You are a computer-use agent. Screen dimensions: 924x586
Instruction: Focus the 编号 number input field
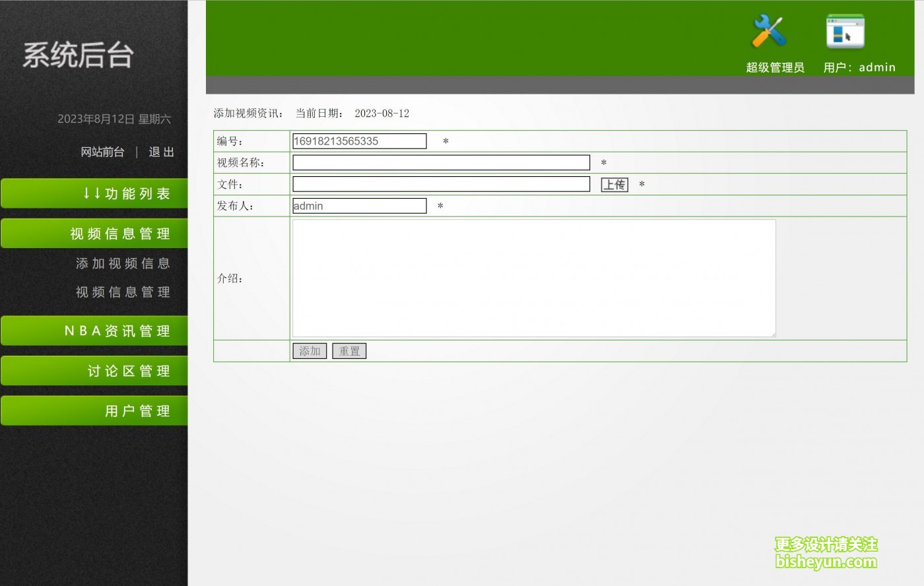(360, 141)
